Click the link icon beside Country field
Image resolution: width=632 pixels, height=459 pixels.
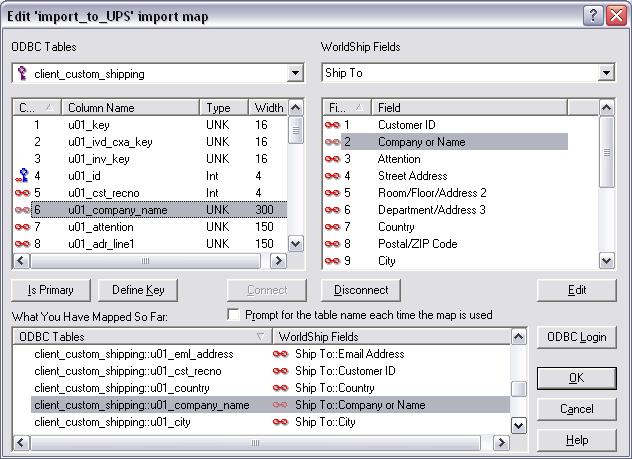333,227
